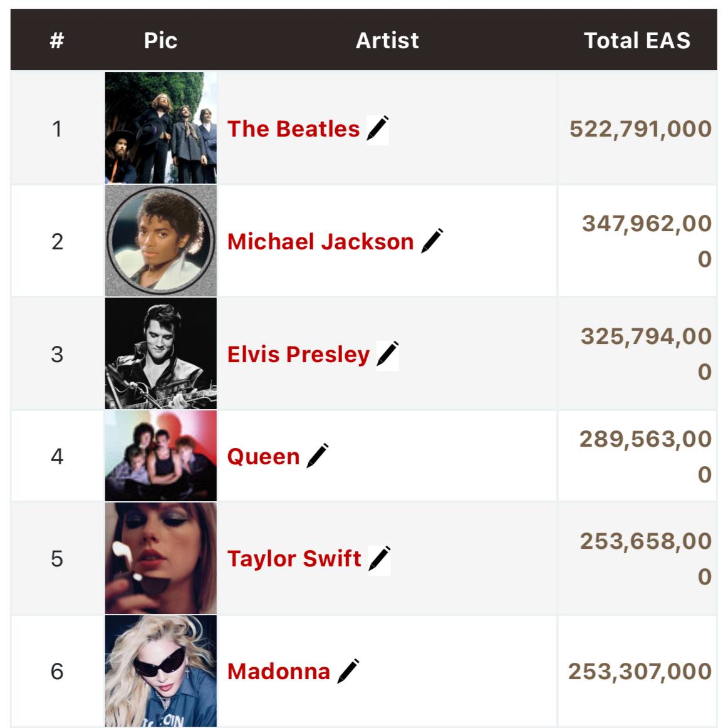Sort table by Artist column header
This screenshot has width=723, height=728.
point(387,41)
